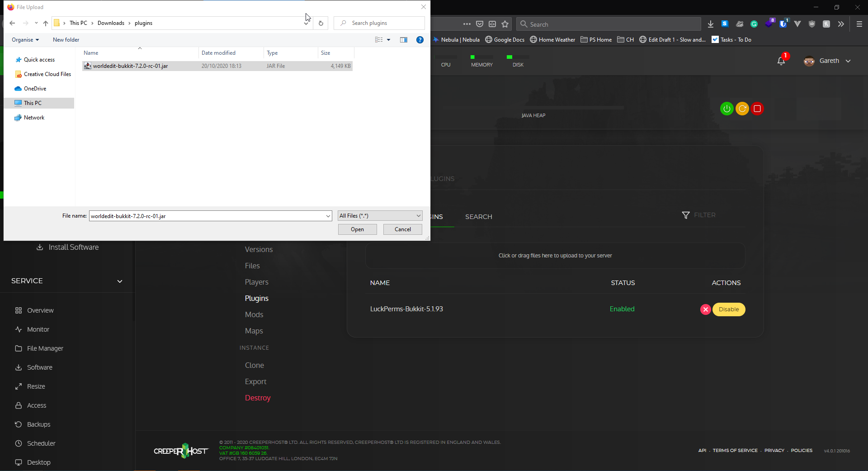Select Creative Cloud Files in navigation pane
The width and height of the screenshot is (868, 471).
point(47,74)
